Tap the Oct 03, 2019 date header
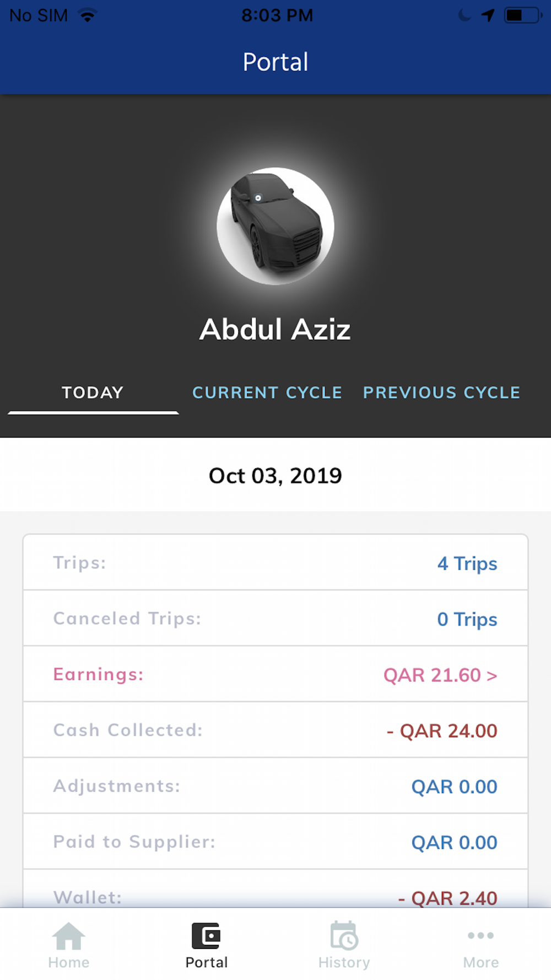Screen dimensions: 551x980 point(275,476)
